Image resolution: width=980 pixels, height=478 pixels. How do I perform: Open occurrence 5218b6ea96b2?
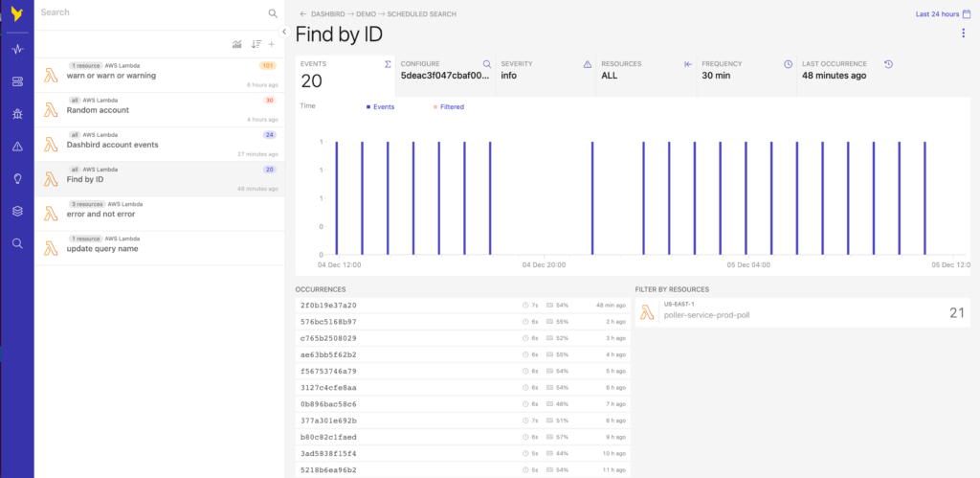point(463,470)
